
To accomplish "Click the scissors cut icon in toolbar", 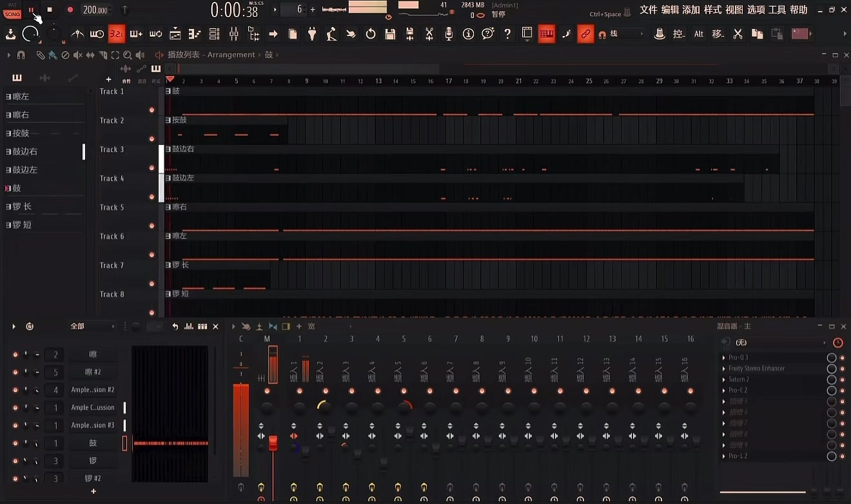I will [738, 34].
